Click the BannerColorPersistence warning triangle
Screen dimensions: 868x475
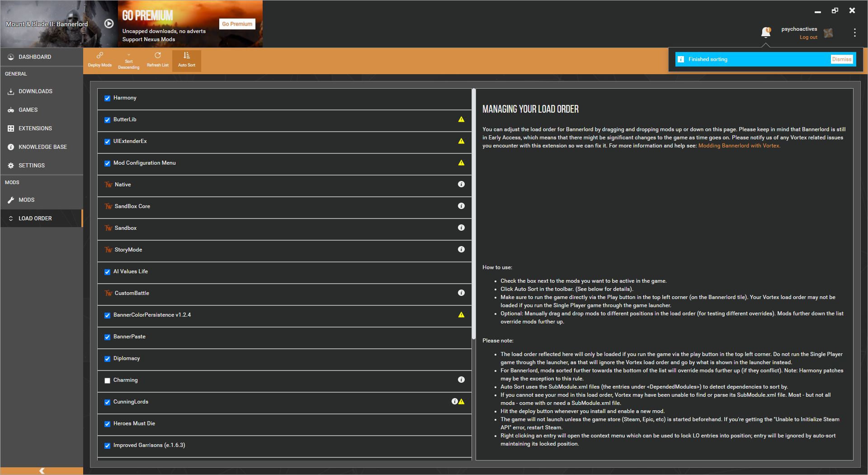pos(461,315)
